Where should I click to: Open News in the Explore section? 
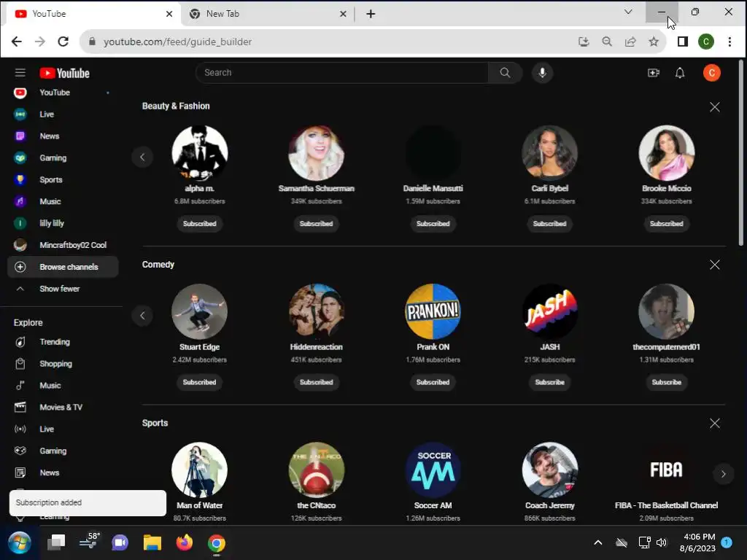coord(62,472)
